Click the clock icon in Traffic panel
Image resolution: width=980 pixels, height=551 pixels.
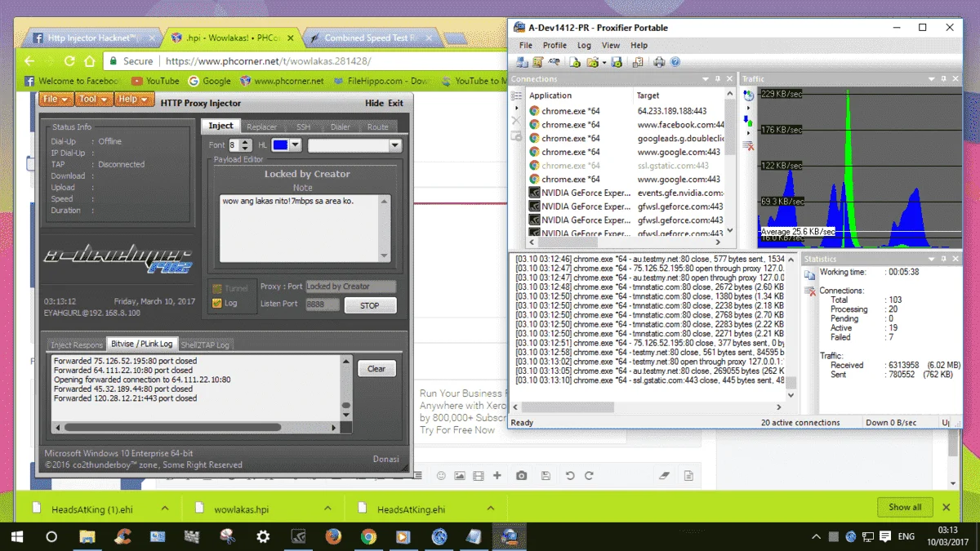coord(749,96)
